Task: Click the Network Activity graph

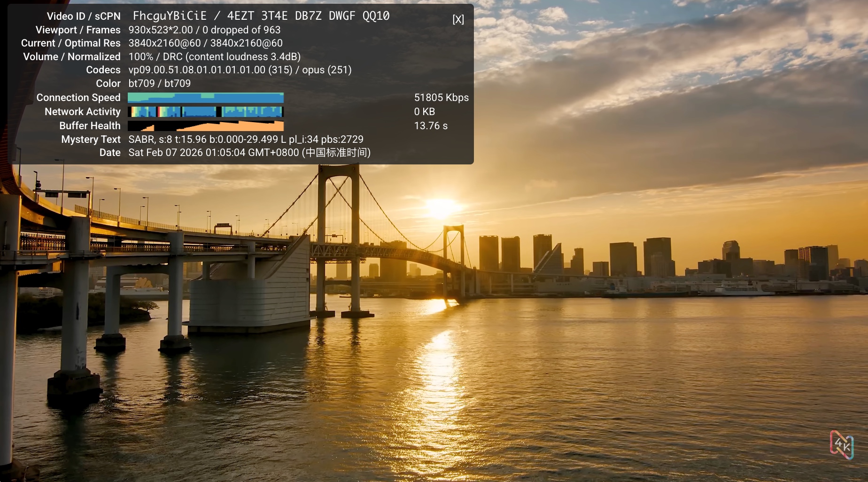Action: click(205, 112)
